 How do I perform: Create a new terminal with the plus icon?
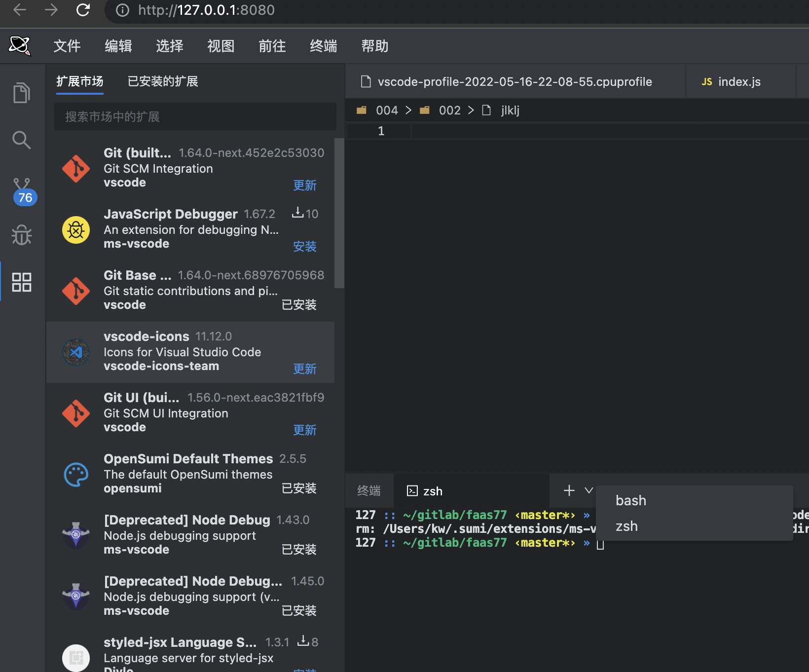pos(568,490)
